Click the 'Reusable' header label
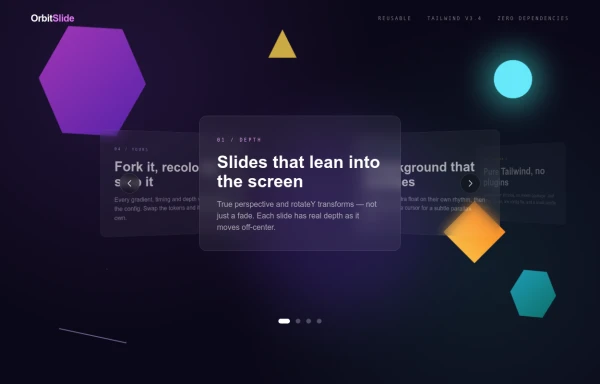The height and width of the screenshot is (384, 600). (x=394, y=18)
